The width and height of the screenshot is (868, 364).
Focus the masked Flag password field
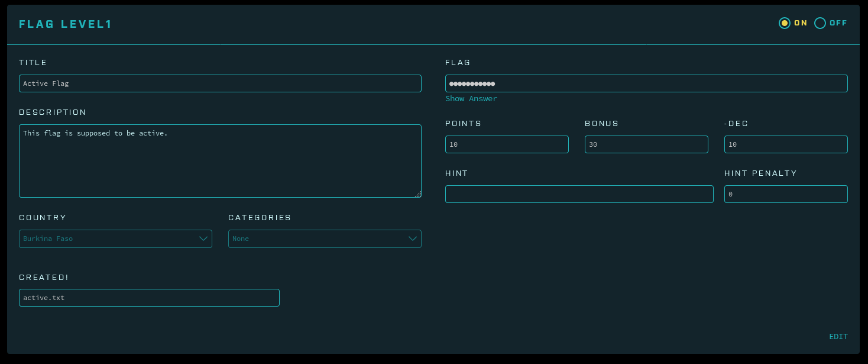pos(646,83)
